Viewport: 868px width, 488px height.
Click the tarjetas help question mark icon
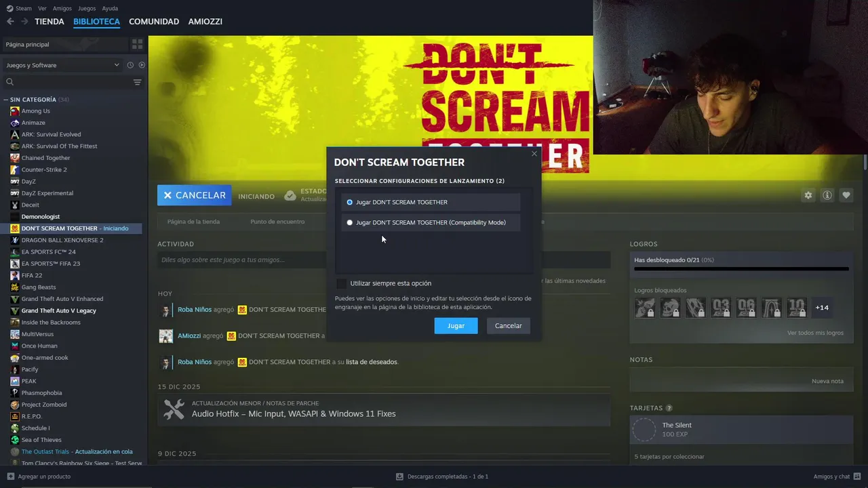pos(669,408)
